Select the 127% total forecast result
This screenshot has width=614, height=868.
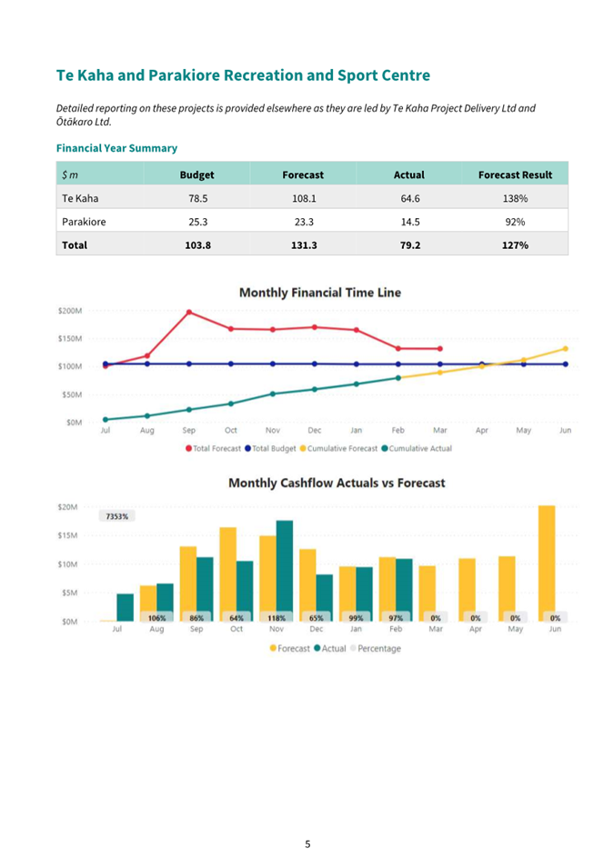(x=516, y=245)
